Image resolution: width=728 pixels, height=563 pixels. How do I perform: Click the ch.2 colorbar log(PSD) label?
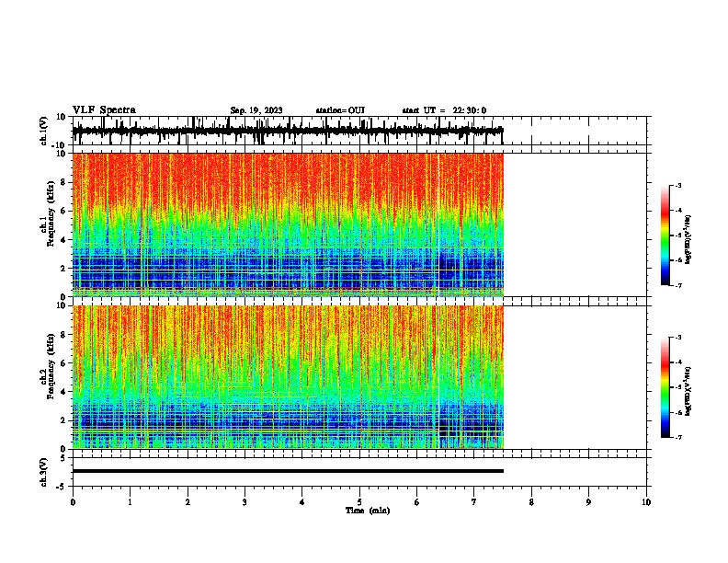688,391
